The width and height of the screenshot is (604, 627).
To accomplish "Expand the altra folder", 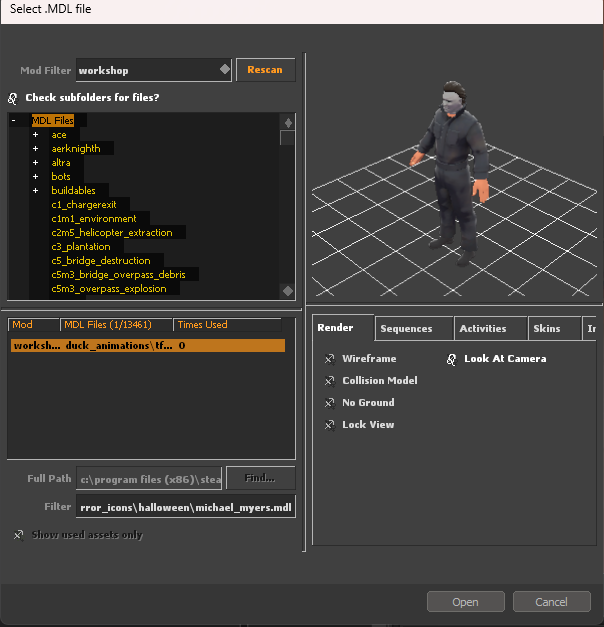I will tap(36, 163).
